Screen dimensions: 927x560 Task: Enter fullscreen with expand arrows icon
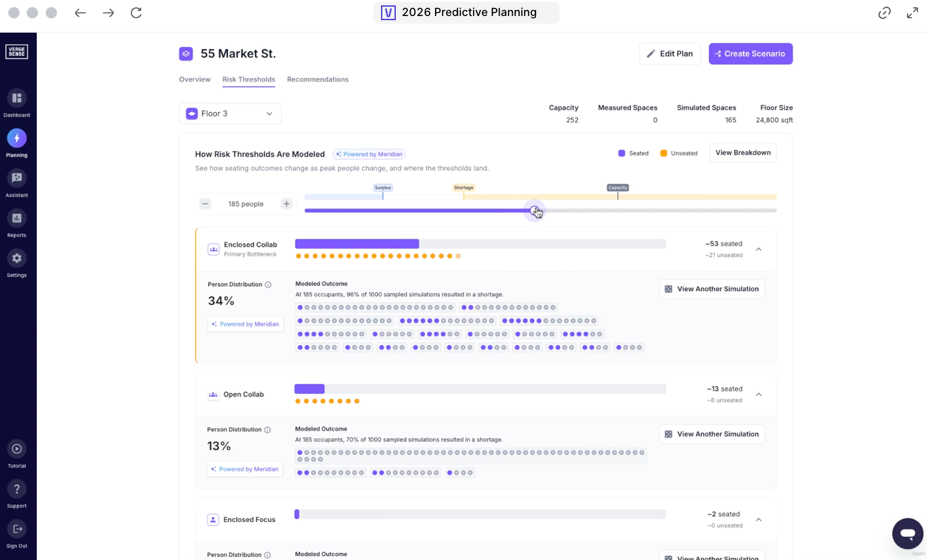pyautogui.click(x=912, y=12)
